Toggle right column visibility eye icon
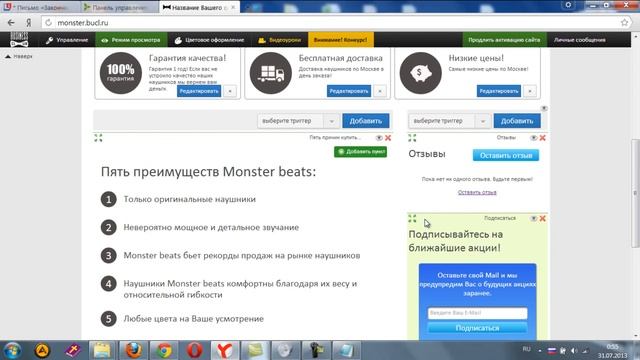 point(544,108)
